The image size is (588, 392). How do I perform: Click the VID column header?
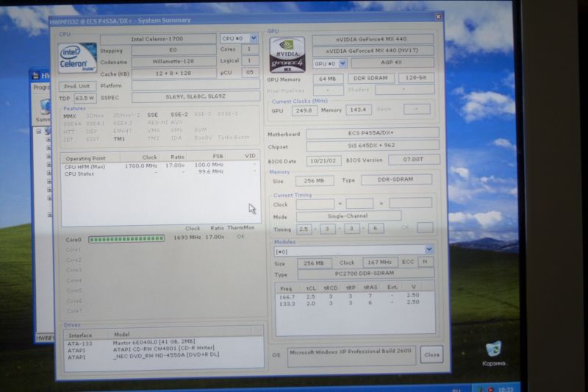tap(250, 155)
